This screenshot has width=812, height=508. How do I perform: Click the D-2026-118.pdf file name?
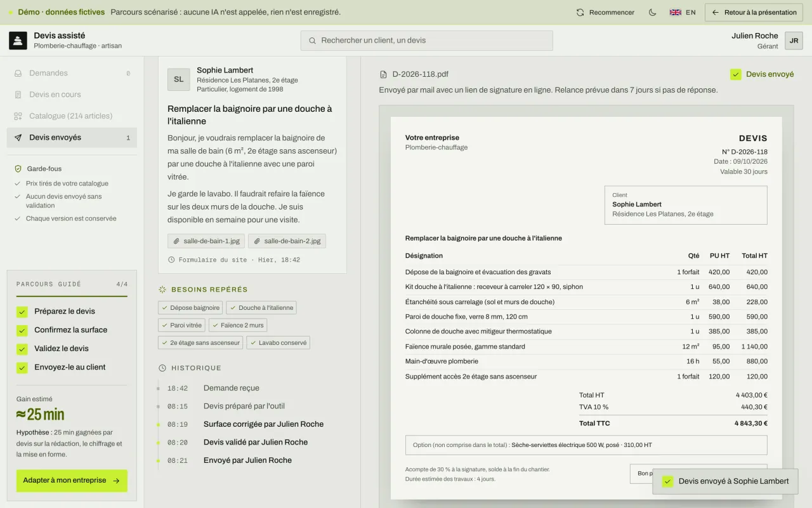coord(421,74)
